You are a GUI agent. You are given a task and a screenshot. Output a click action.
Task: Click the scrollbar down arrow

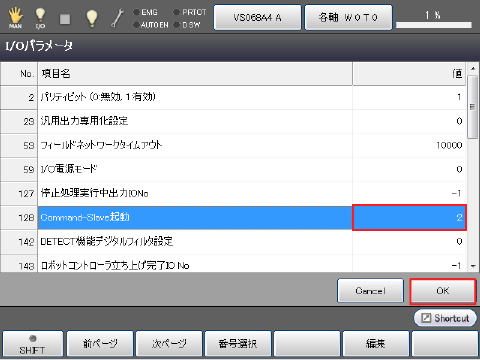pyautogui.click(x=473, y=266)
